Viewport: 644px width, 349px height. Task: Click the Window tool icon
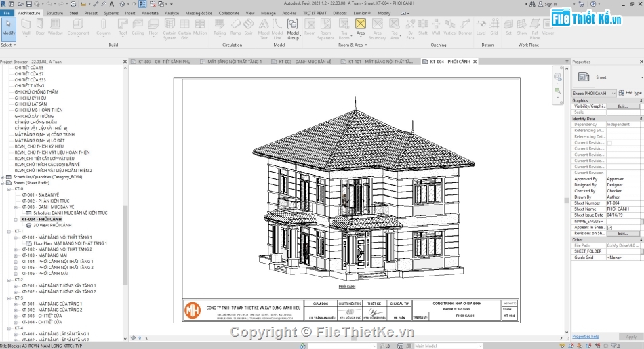tap(55, 28)
